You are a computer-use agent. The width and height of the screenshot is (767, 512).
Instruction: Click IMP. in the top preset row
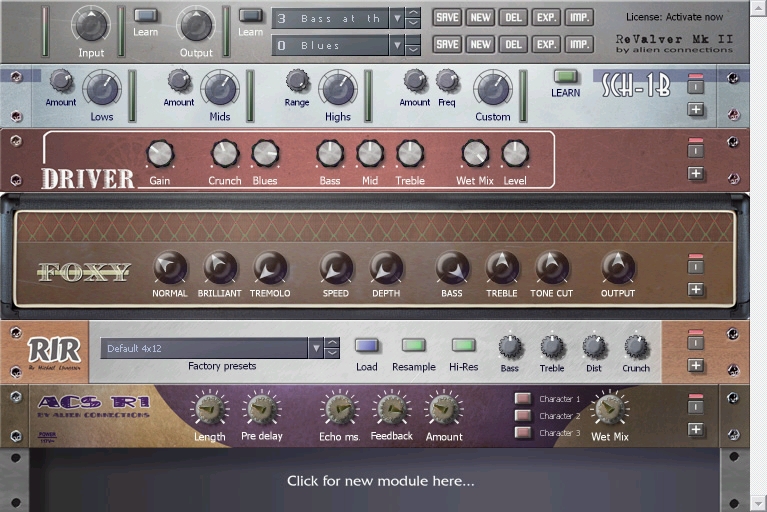(579, 18)
